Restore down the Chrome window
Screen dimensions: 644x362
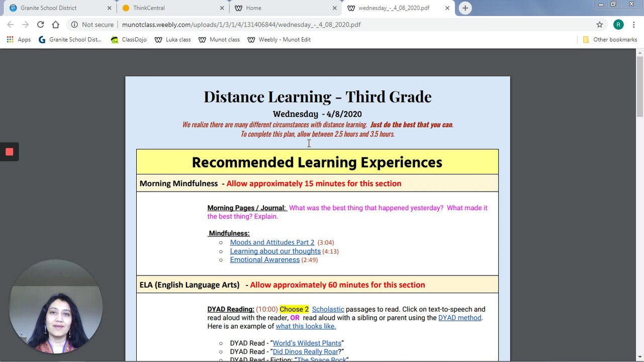click(613, 5)
